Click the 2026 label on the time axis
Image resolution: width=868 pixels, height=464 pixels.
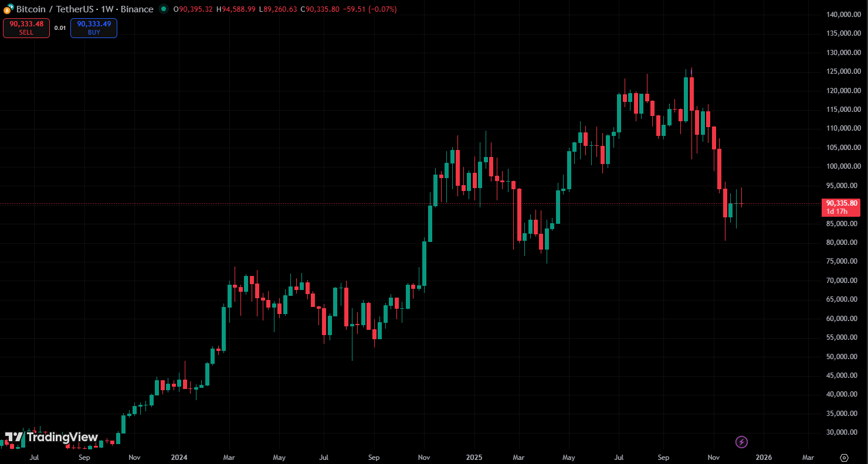point(763,457)
